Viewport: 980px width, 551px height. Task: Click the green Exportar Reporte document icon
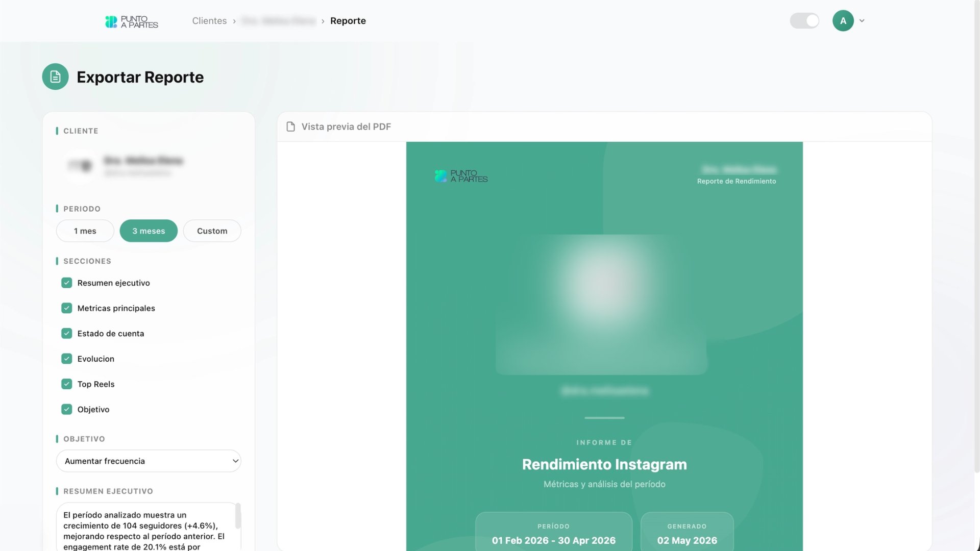tap(55, 77)
